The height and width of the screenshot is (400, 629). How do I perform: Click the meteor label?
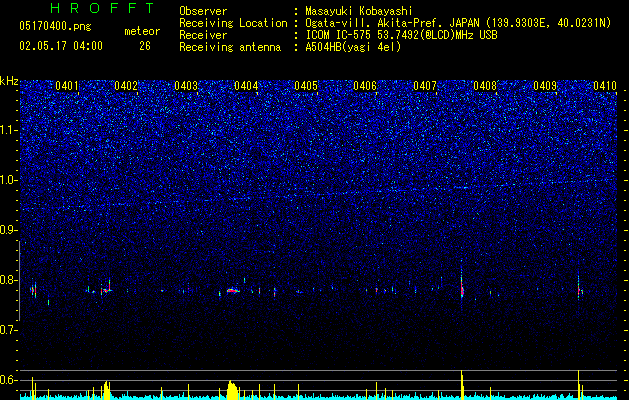point(142,31)
